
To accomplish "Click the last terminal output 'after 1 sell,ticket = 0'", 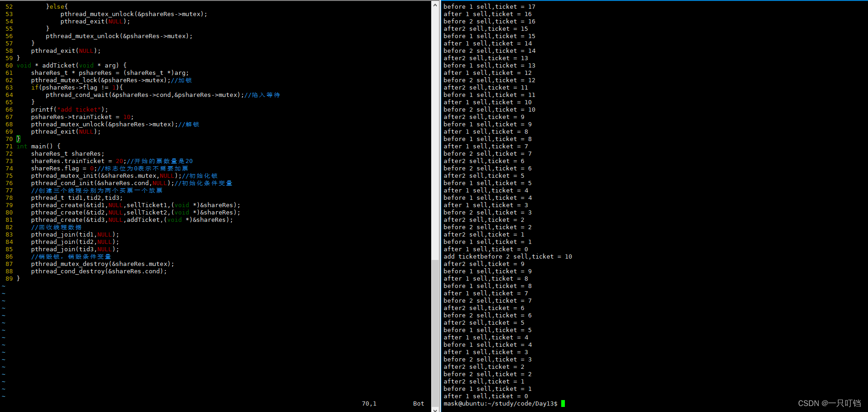I will point(486,396).
